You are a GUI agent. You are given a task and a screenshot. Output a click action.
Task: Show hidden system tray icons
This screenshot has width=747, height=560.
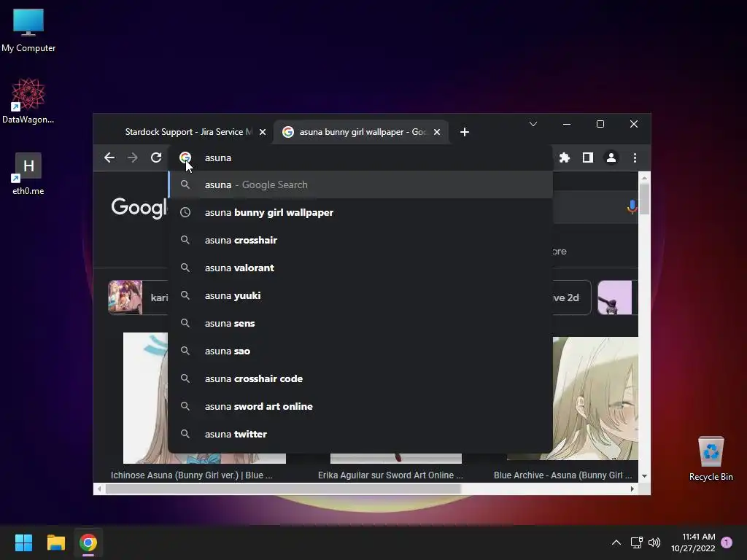616,542
